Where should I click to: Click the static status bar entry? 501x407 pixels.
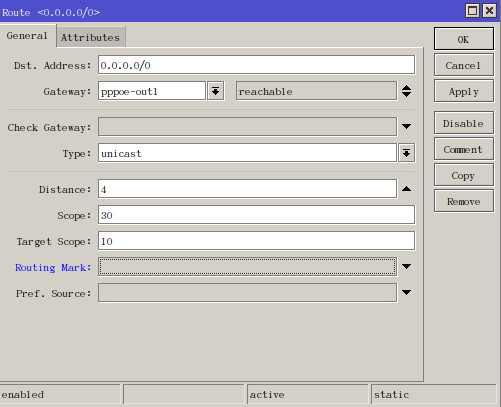433,394
